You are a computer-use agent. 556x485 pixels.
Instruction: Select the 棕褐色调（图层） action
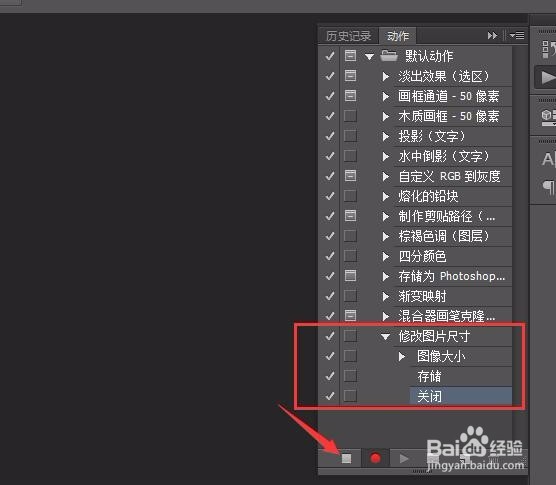[x=444, y=236]
